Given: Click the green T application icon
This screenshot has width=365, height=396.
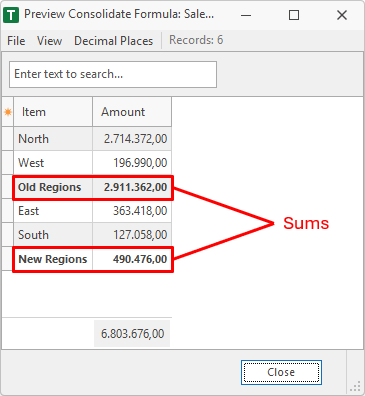Looking at the screenshot, I should point(11,15).
